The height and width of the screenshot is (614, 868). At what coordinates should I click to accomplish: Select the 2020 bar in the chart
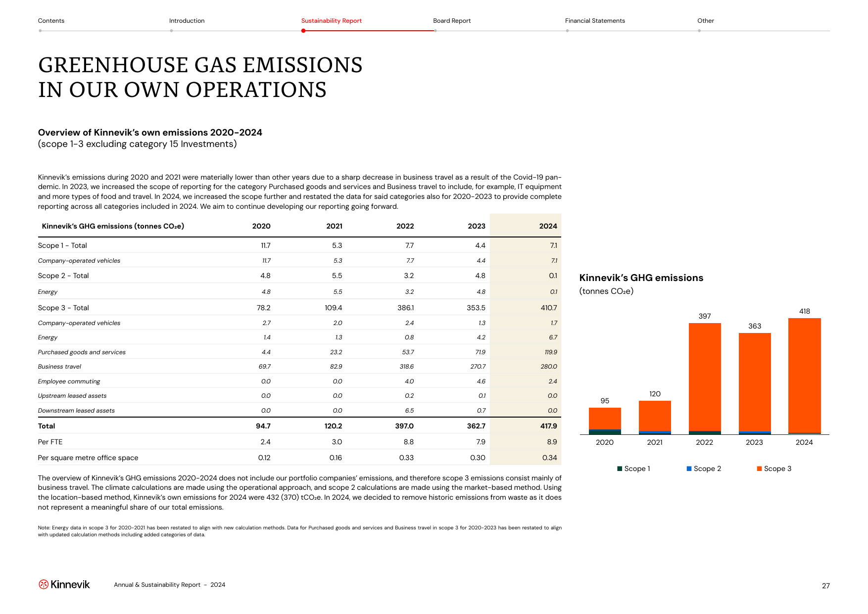605,421
